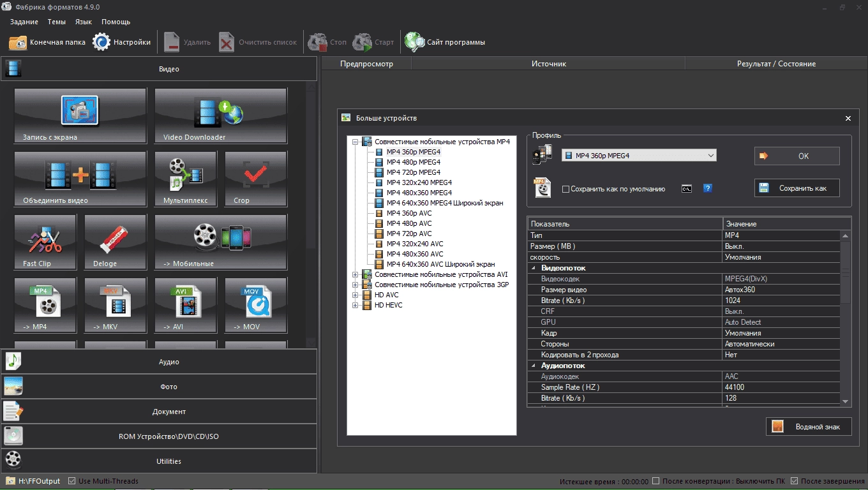Click the command line icon in Профиль
The height and width of the screenshot is (490, 868).
tap(687, 189)
